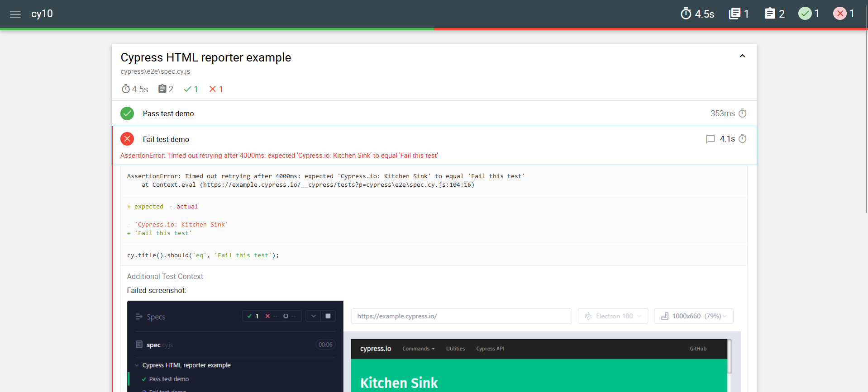Click Electron 100 browser dropdown in screenshot
Screen dimensions: 868x392
[x=613, y=316]
